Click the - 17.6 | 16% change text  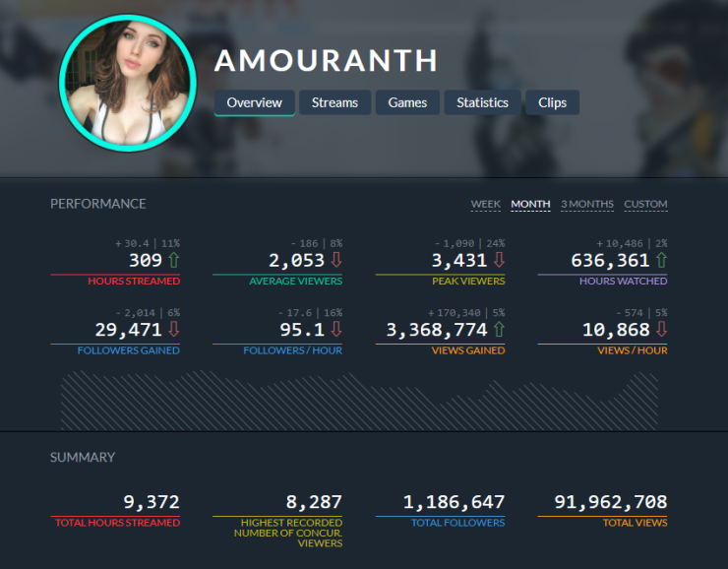coord(311,313)
